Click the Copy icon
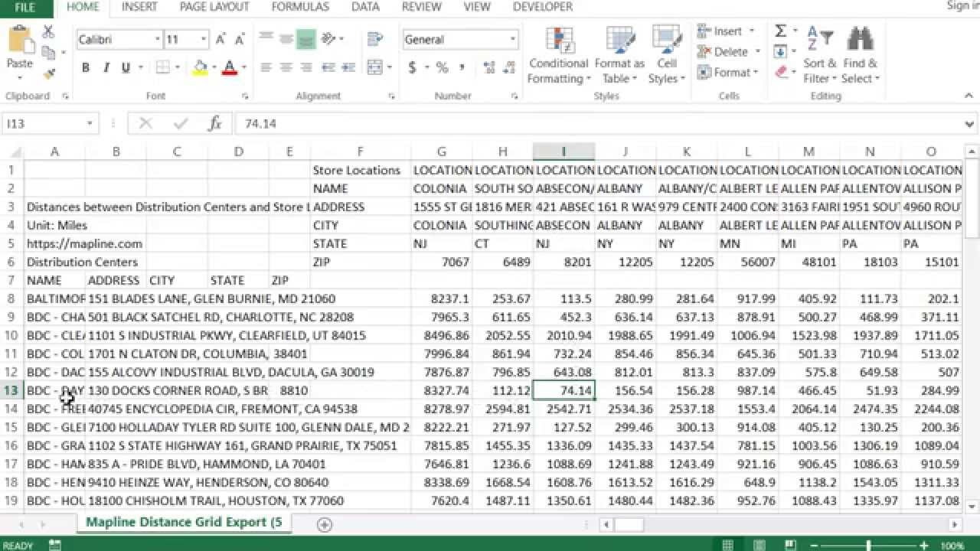 click(x=48, y=53)
